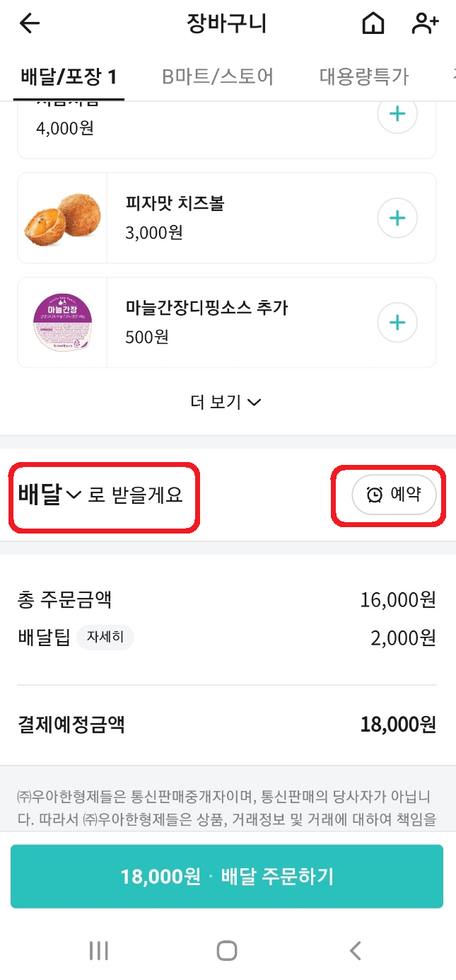The width and height of the screenshot is (456, 980).
Task: Open the 피자맛 치즈볼 product thumbnail
Action: point(62,218)
